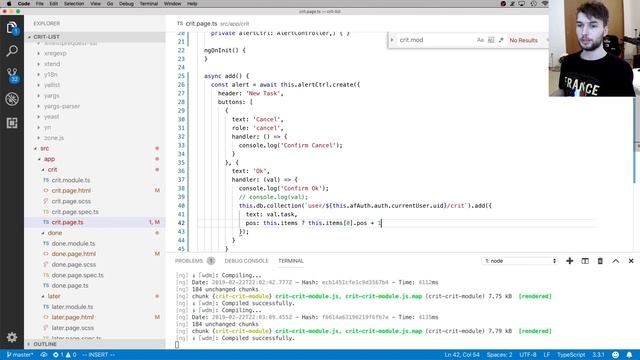Open crit.page.spec.ts in explorer
Viewport: 640px width, 360px height.
click(x=75, y=212)
